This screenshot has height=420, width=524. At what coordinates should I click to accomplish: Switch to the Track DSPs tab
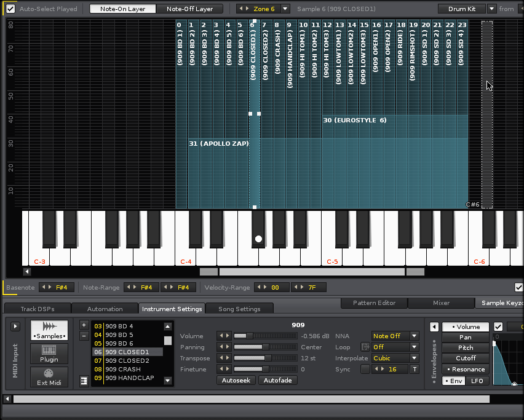tap(38, 309)
